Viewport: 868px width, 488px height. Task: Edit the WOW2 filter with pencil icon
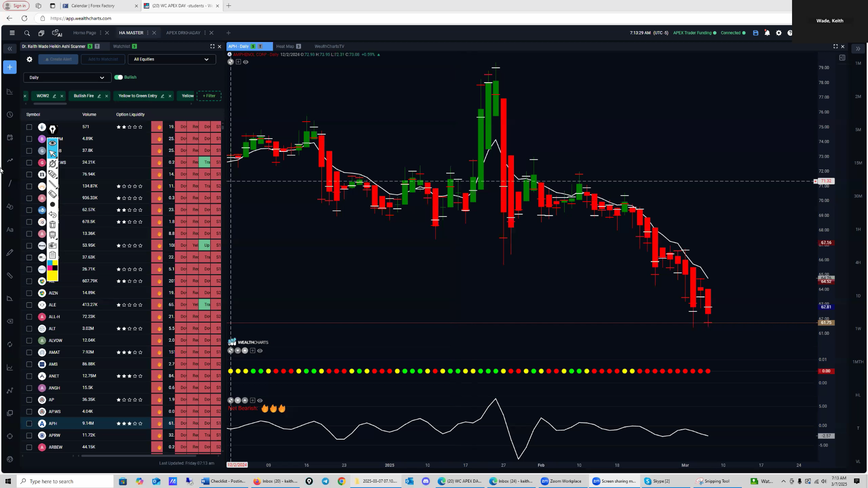pyautogui.click(x=54, y=96)
